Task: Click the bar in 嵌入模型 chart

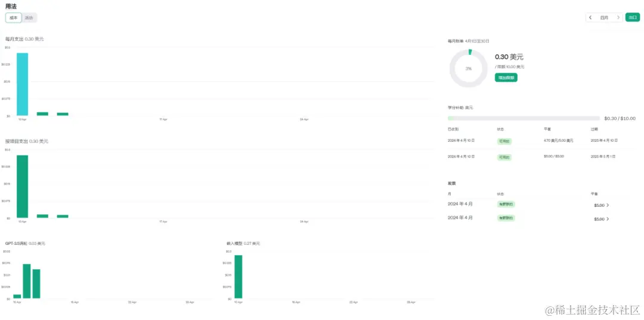Action: point(238,276)
